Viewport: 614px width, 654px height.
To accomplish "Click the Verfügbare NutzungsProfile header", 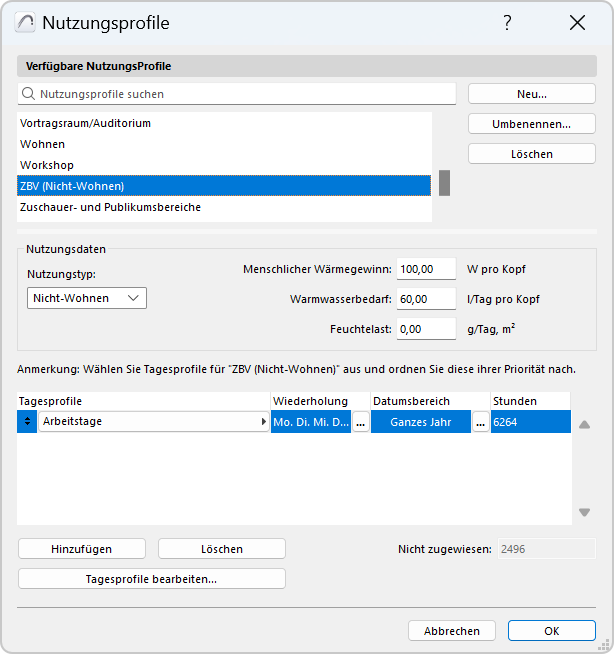I will (307, 66).
